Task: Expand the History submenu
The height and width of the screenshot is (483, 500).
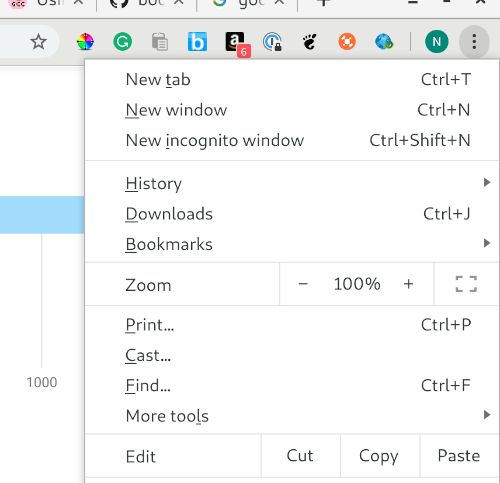Action: [292, 183]
